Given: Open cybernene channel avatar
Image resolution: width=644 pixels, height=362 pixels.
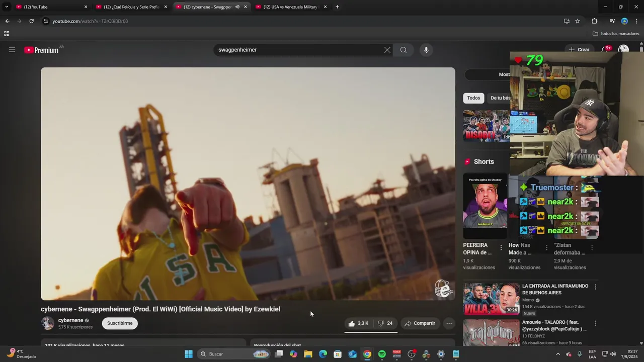Looking at the screenshot, I should pos(48,323).
